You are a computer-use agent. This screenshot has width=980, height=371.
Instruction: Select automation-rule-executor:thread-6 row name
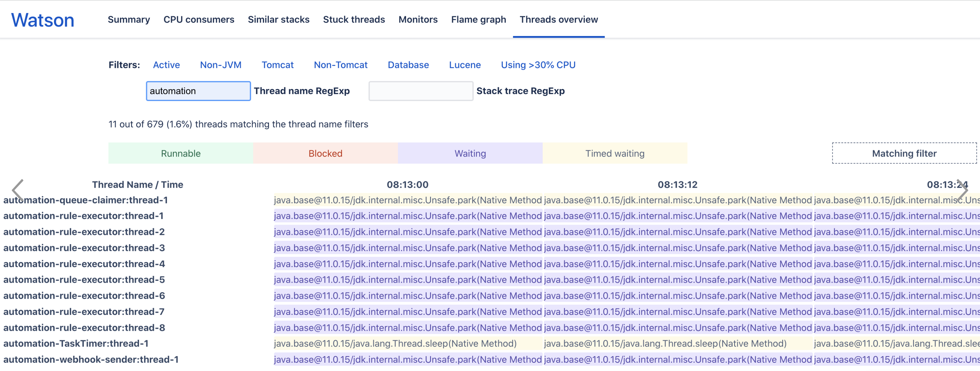coord(84,295)
